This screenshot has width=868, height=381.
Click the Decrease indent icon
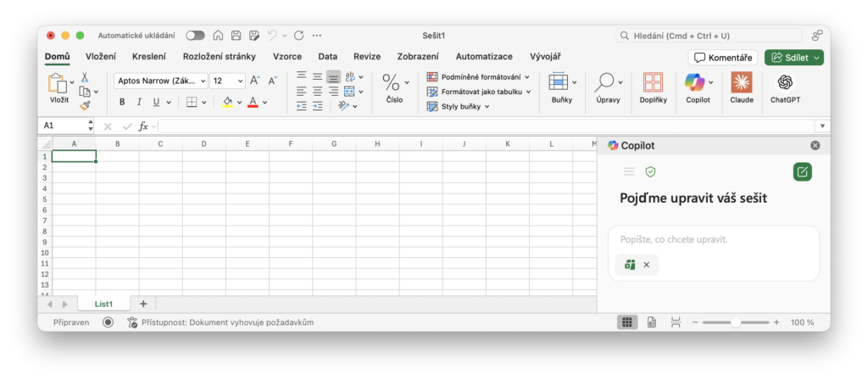302,106
